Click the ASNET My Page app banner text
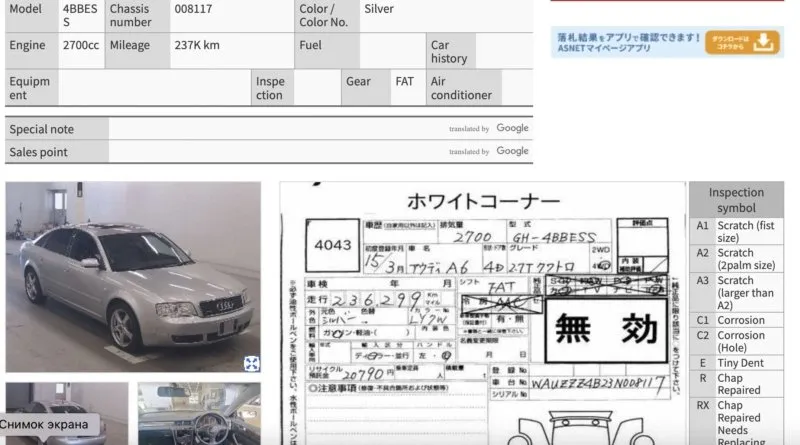Image resolution: width=800 pixels, height=445 pixels. (x=628, y=42)
